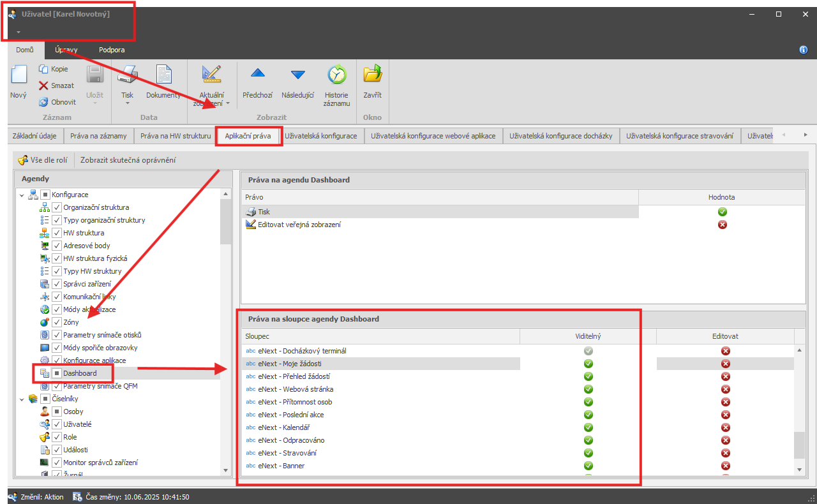The image size is (817, 504).
Task: Click the Konfigurace folder icon in tree
Action: click(33, 195)
